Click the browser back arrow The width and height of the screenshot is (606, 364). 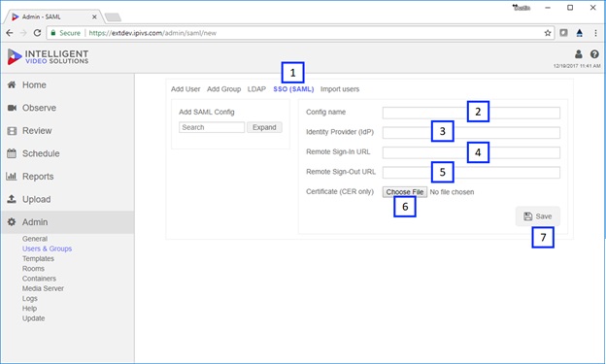coord(10,33)
